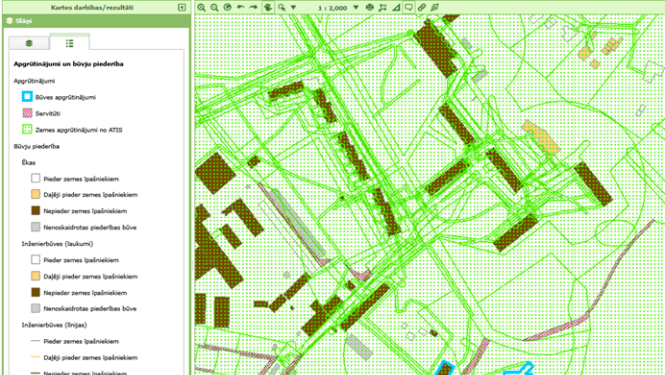
Task: Click the link chain icon
Action: pos(422,7)
